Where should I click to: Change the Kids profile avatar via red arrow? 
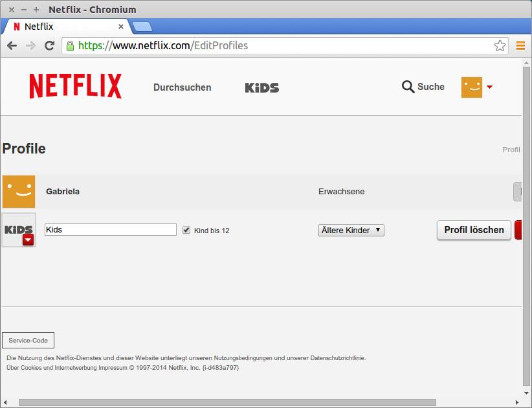(28, 240)
